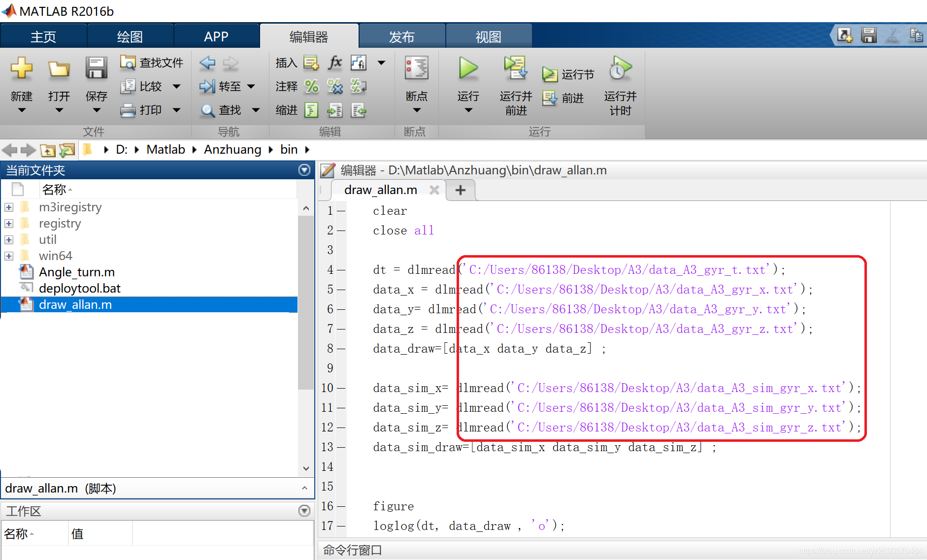Click Anzhuang in the path bar
The image size is (927, 560).
[232, 150]
